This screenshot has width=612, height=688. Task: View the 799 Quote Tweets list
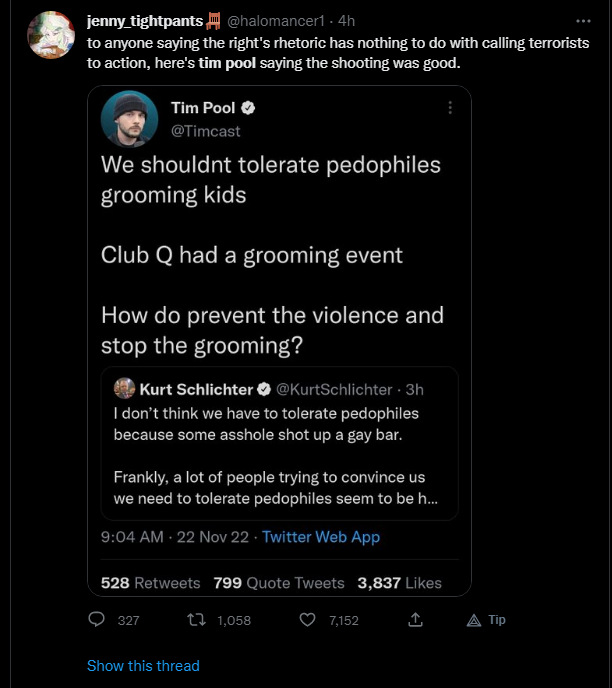tap(279, 583)
